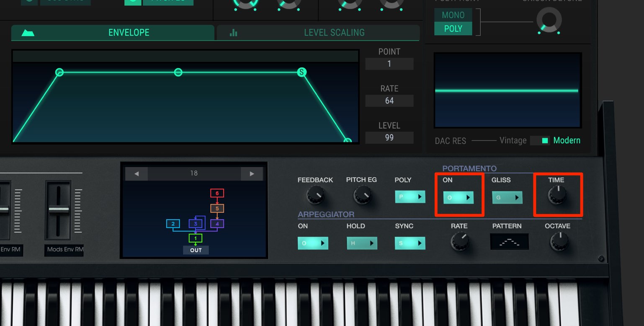
Task: Click the waveform output display
Action: tap(508, 90)
